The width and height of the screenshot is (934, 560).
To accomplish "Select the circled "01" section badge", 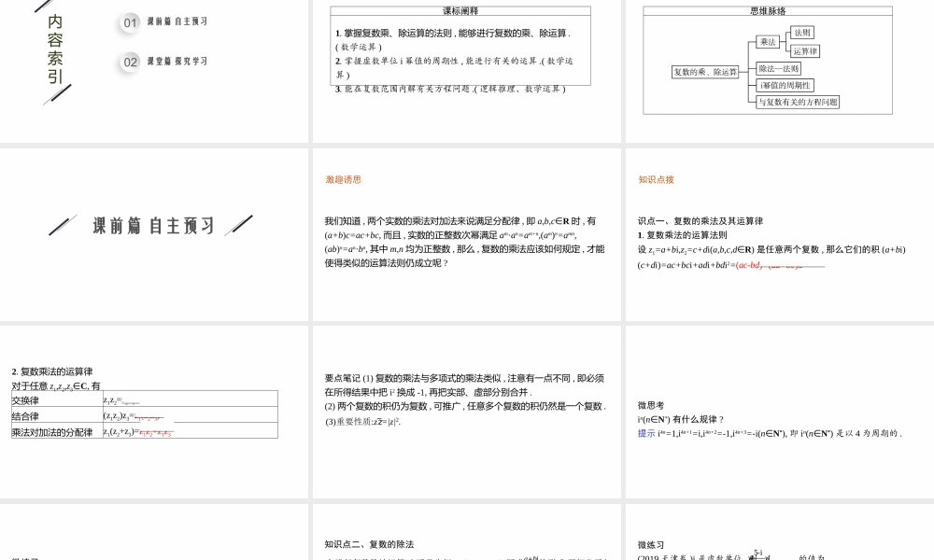I will tap(128, 23).
